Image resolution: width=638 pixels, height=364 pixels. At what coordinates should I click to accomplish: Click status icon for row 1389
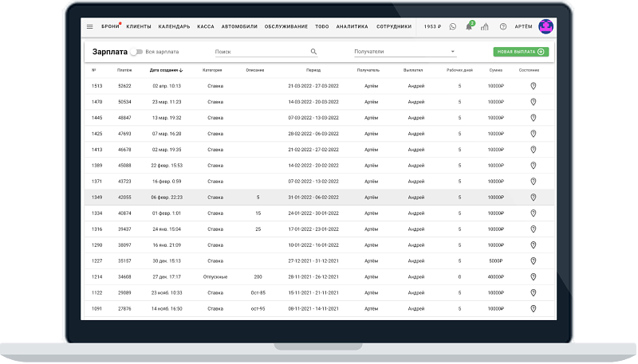click(x=534, y=166)
